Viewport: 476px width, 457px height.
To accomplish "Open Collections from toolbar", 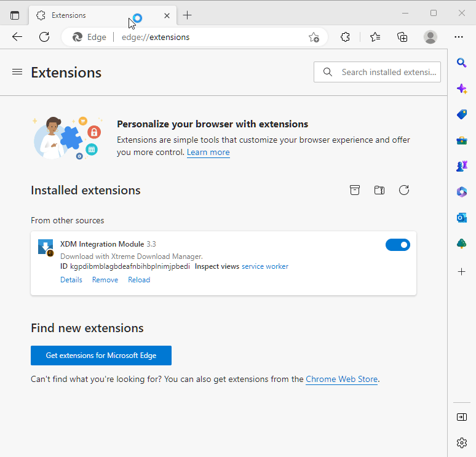I will point(402,37).
